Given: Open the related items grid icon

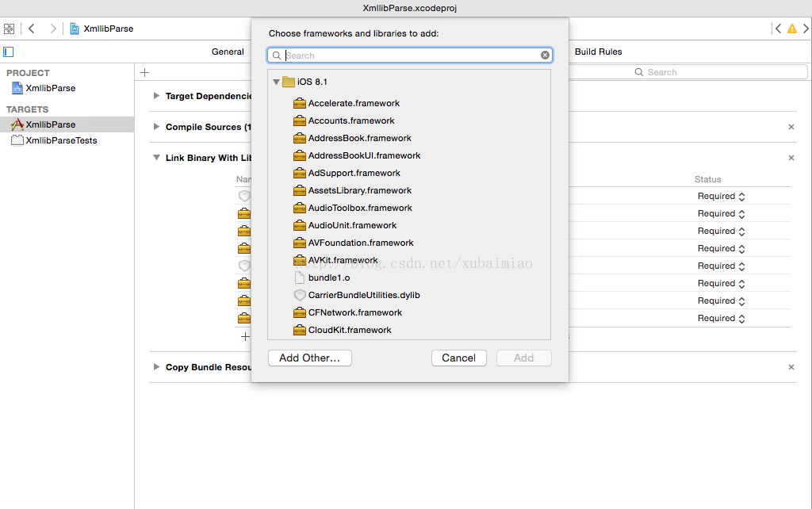Looking at the screenshot, I should click(9, 29).
